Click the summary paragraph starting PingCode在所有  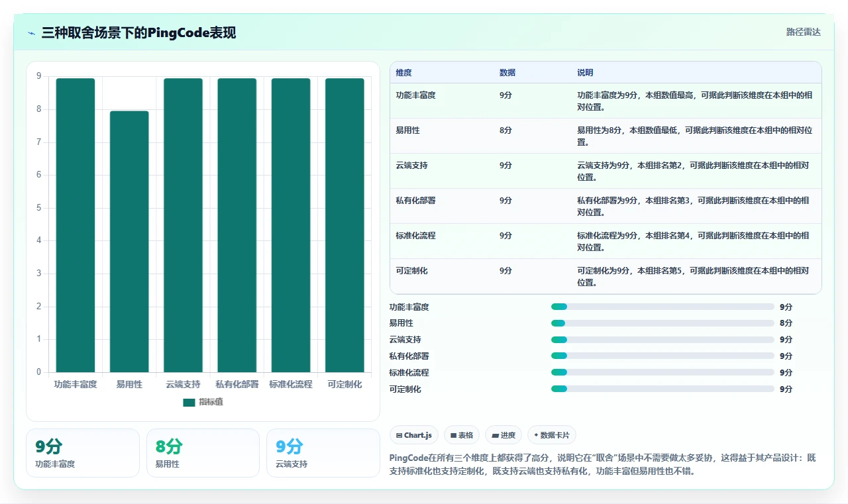603,465
